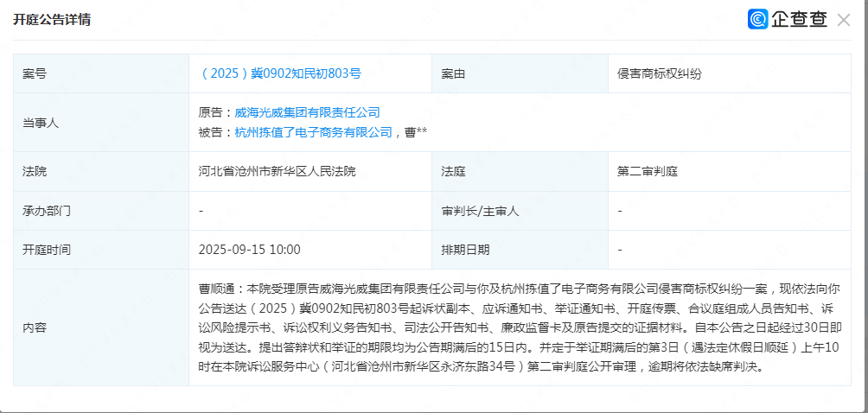Click the 被告： label text
The image size is (868, 413).
click(x=216, y=132)
